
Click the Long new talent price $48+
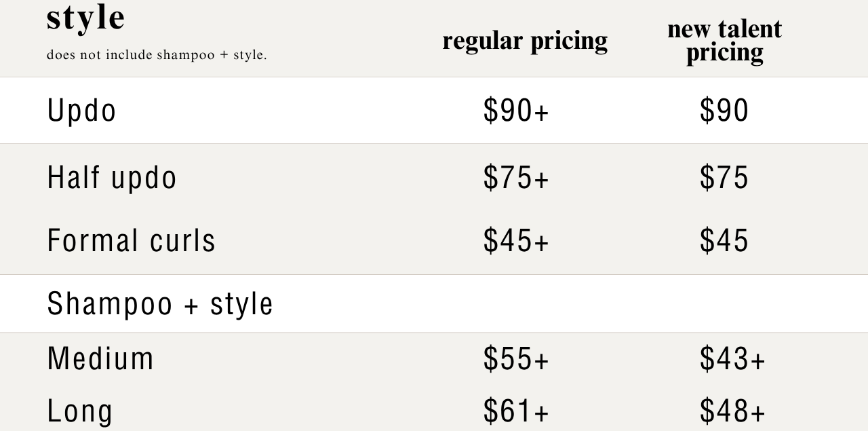tap(732, 411)
